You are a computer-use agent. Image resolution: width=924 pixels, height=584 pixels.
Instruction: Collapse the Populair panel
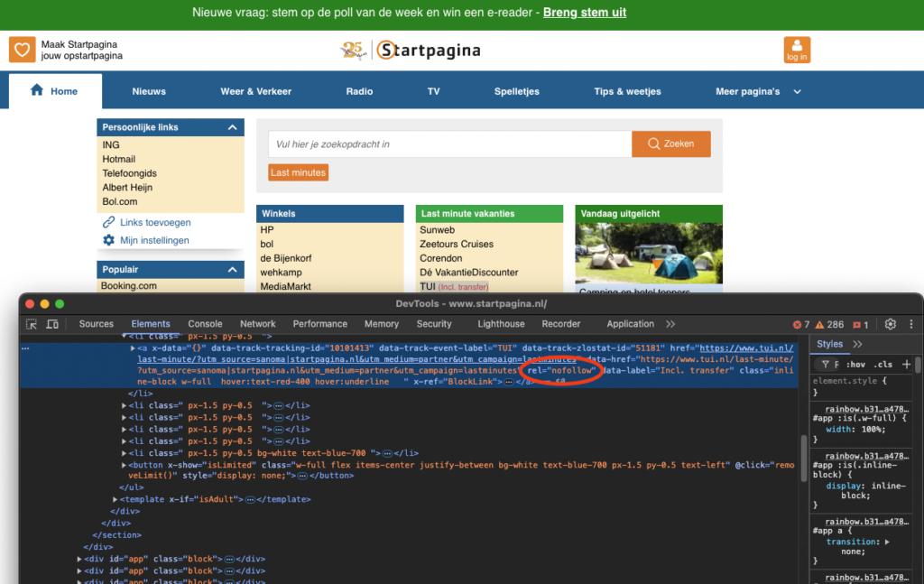(232, 269)
